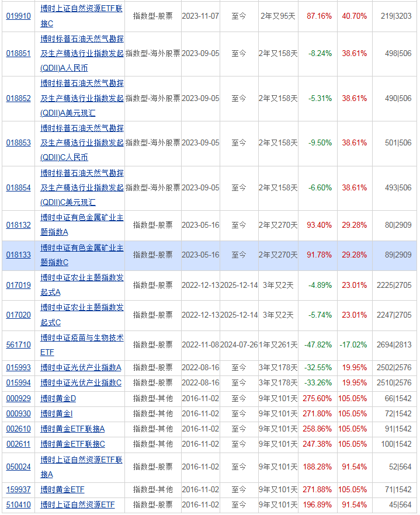Select the 91.78% return in highlighted row
The width and height of the screenshot is (420, 515).
pyautogui.click(x=319, y=255)
